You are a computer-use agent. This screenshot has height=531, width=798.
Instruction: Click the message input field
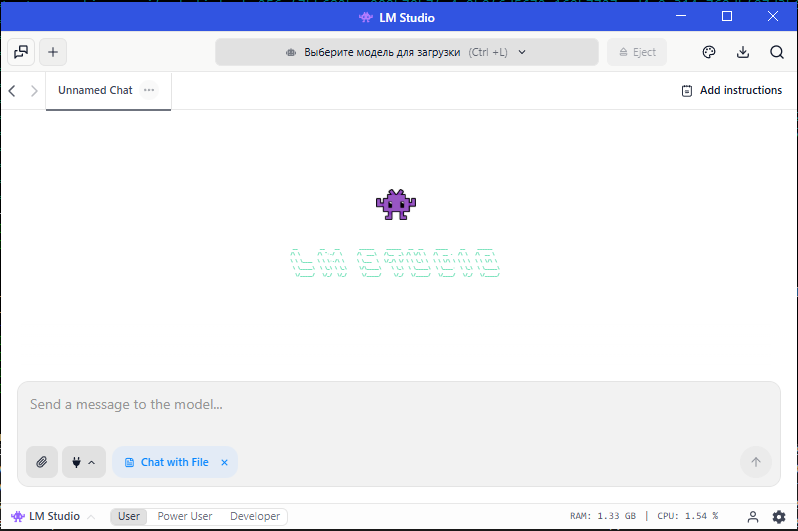398,405
